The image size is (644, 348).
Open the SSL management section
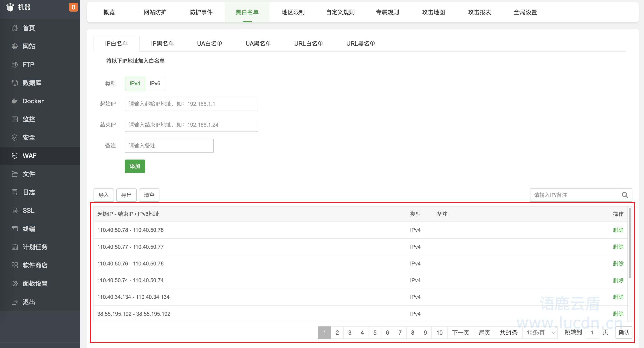pos(28,210)
